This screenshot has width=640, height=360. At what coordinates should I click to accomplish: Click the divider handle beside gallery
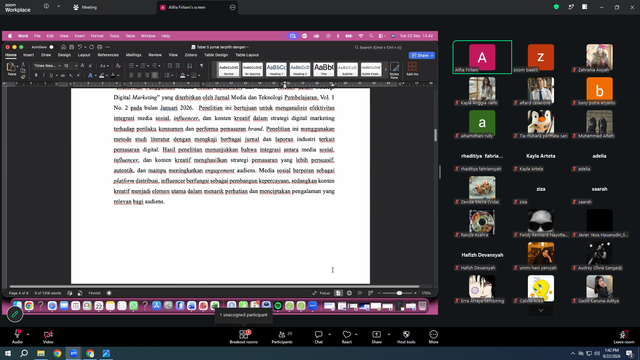click(440, 172)
